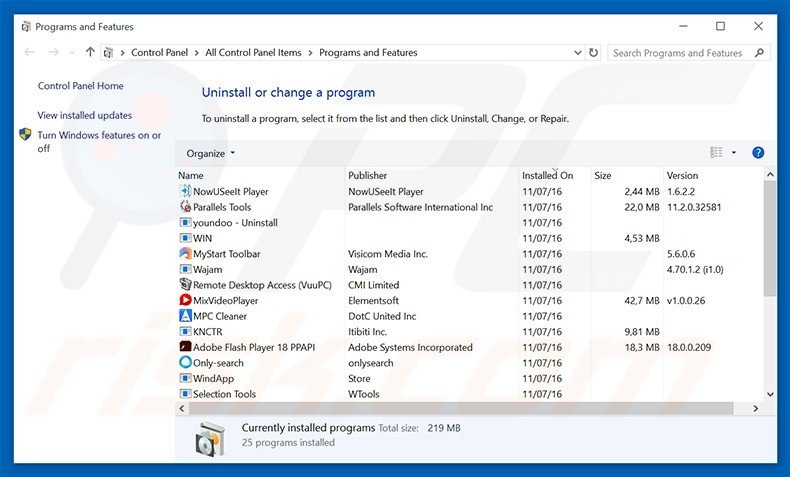790x477 pixels.
Task: Click the scroll down arrow of list
Action: tap(770, 394)
